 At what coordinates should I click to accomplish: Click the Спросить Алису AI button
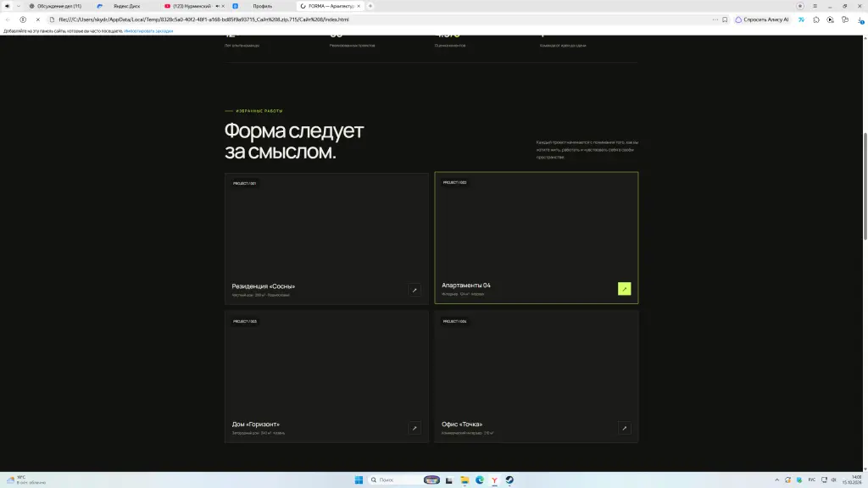click(x=762, y=19)
